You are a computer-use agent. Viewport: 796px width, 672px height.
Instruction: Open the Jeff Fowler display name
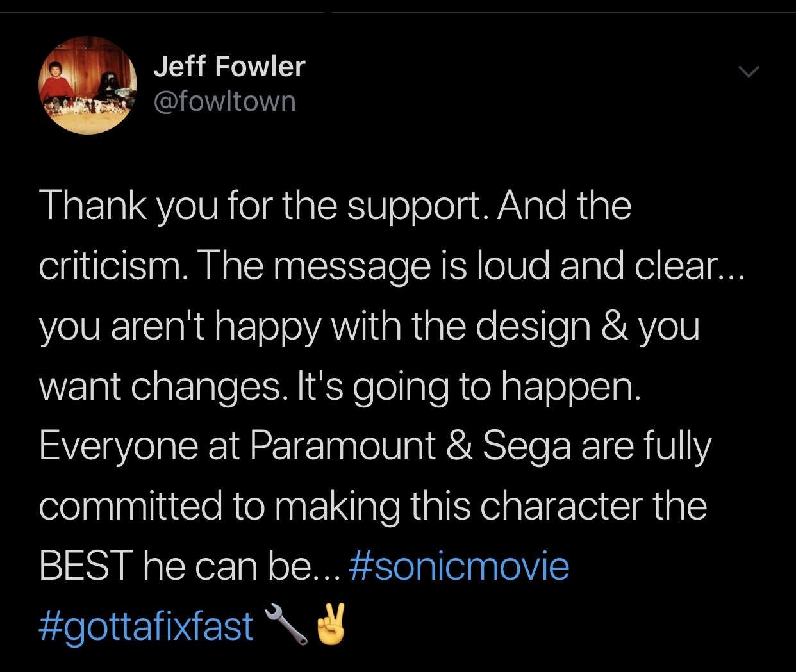click(x=229, y=67)
